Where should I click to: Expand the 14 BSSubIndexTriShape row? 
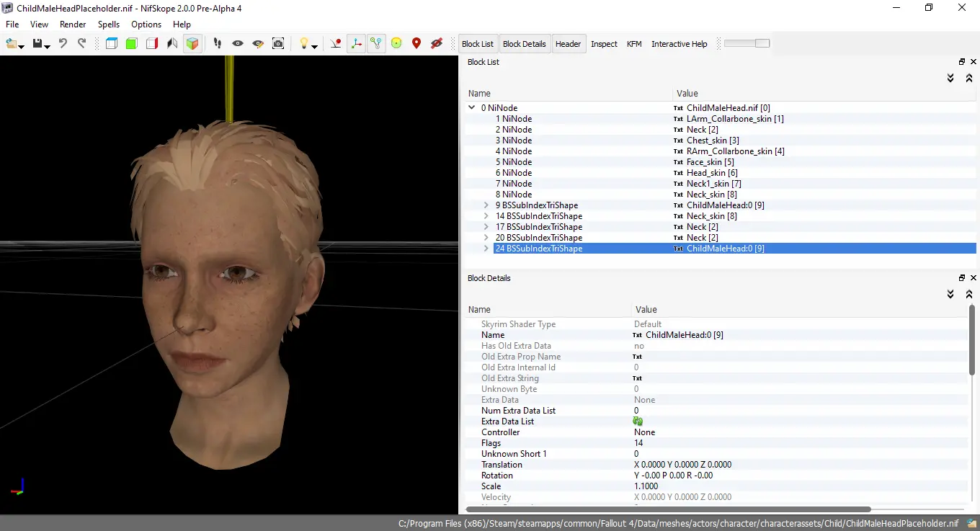[486, 216]
